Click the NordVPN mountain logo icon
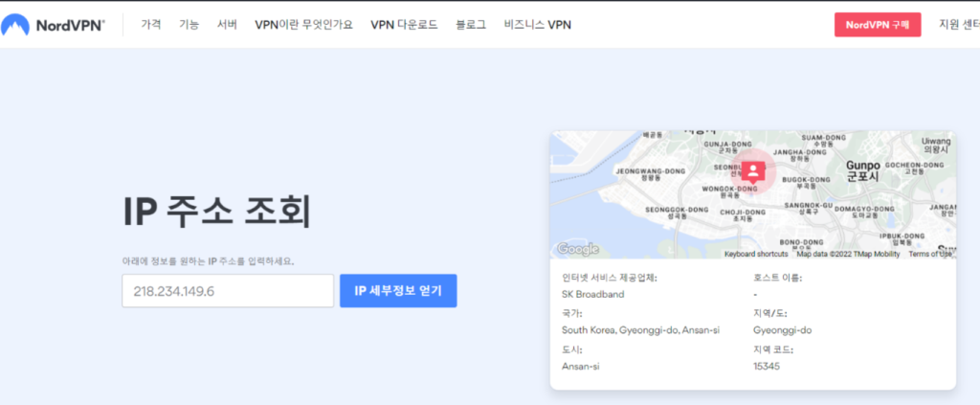Screen dimensions: 980x405 [15, 24]
